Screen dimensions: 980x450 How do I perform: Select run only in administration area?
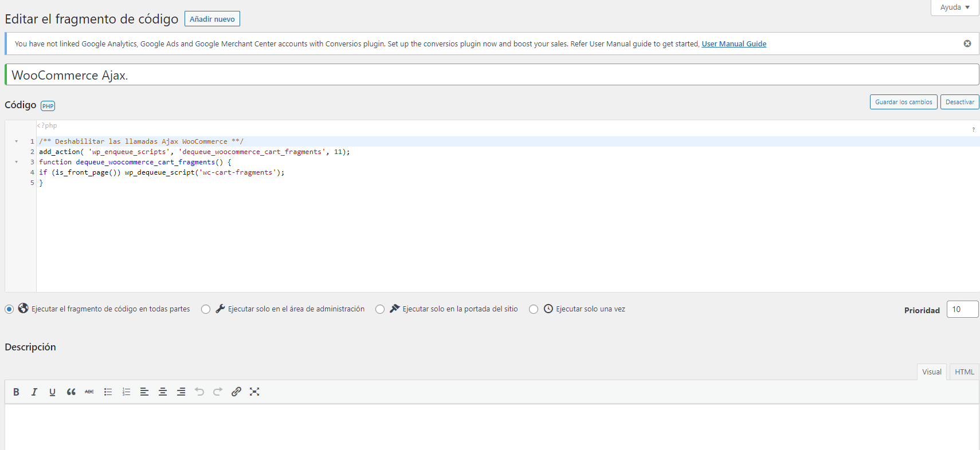[206, 309]
